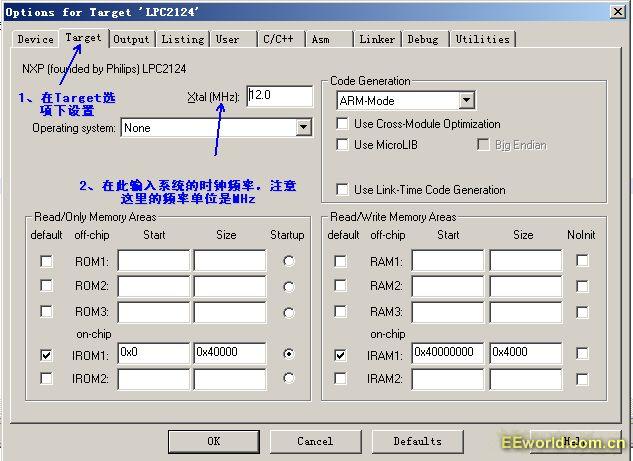Uncheck the IRAM1 default checkbox
Viewport: 633px width, 461px height.
pos(340,355)
